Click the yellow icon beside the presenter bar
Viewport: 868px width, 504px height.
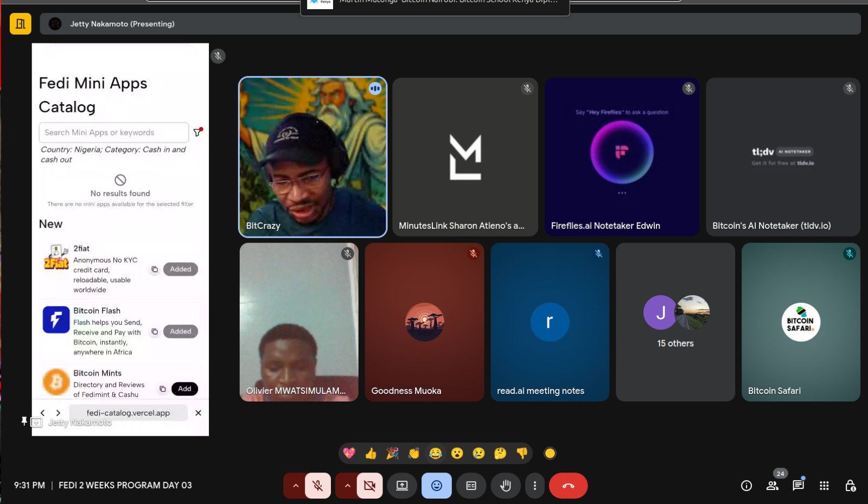click(x=21, y=24)
